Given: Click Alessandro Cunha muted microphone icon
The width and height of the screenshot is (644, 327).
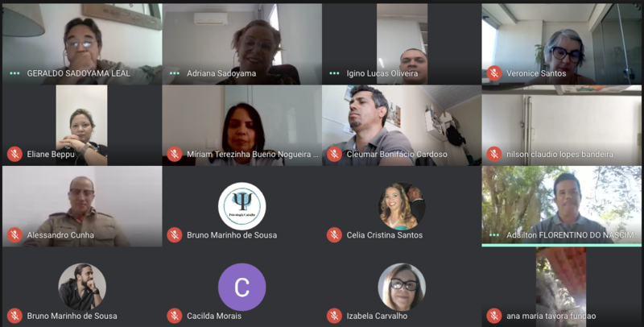Looking at the screenshot, I should [14, 235].
